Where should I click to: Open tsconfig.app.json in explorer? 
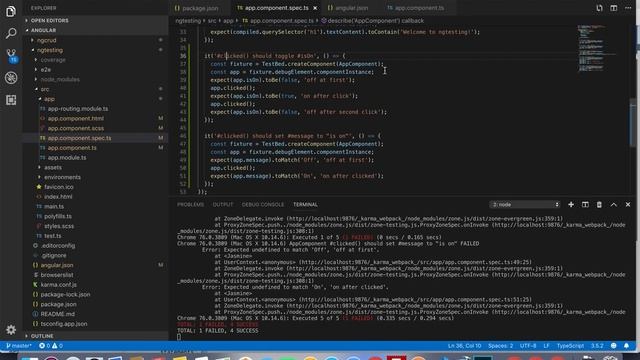click(96, 324)
